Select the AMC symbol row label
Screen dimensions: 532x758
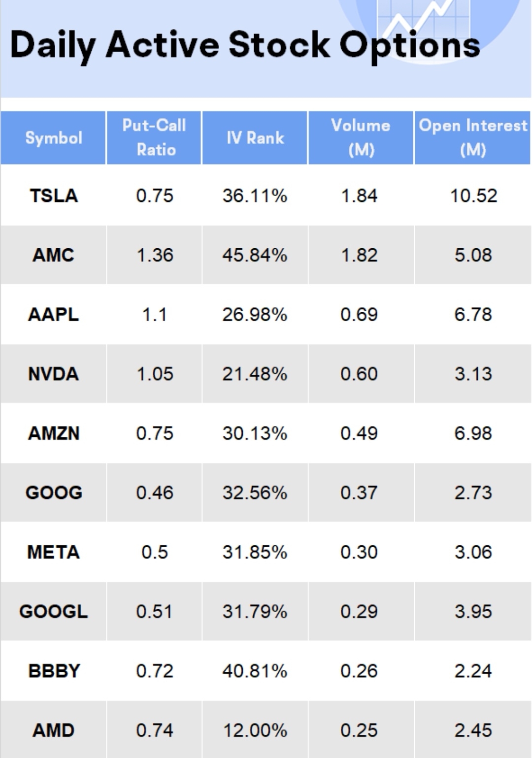click(x=53, y=255)
